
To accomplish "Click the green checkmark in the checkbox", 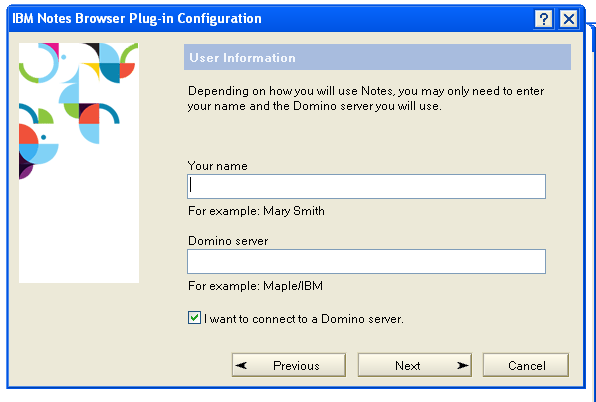I will [194, 317].
